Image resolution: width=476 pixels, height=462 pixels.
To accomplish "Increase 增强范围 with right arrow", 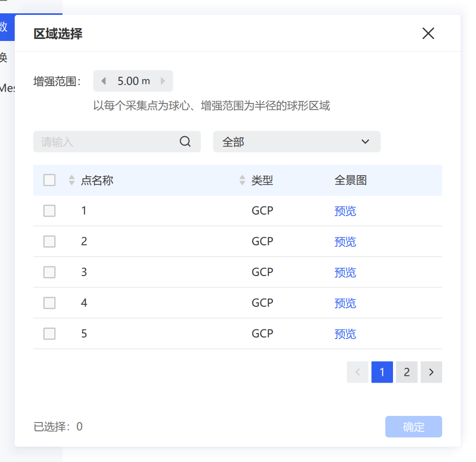I will [163, 81].
